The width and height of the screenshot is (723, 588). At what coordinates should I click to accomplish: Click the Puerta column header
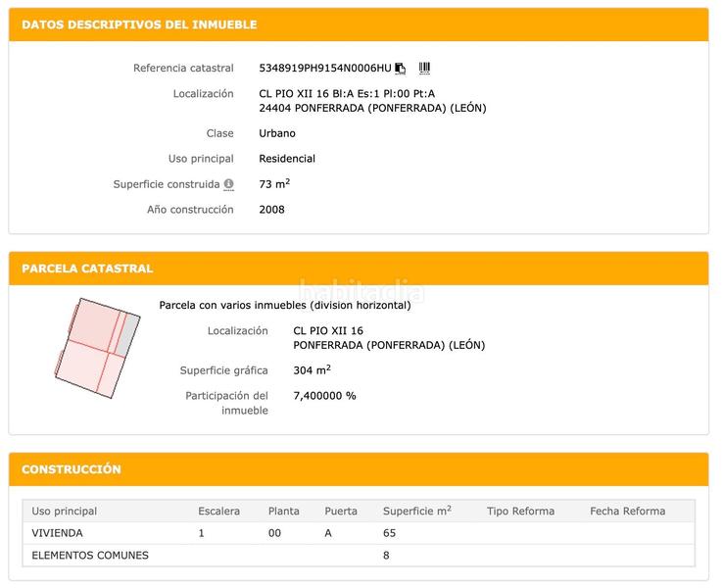(341, 511)
